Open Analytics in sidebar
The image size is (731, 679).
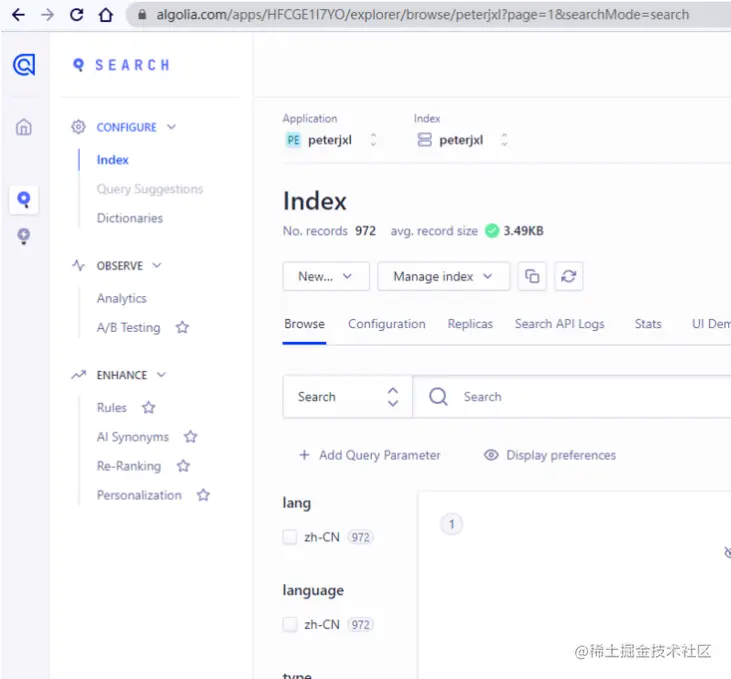(121, 298)
